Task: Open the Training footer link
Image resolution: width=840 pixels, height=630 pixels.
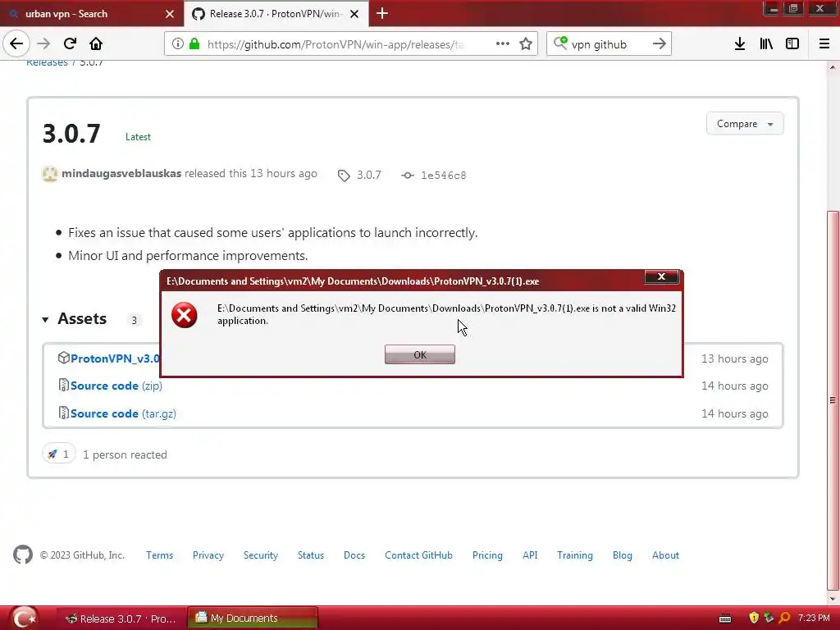Action: 575,555
